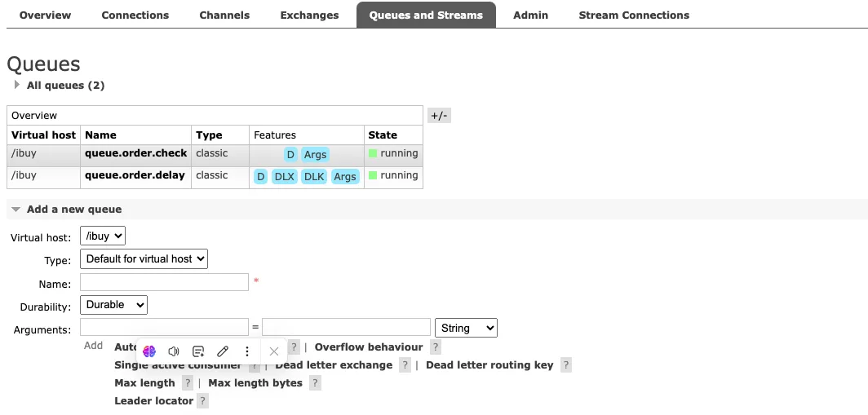Open the Durability dropdown
The width and height of the screenshot is (868, 415).
tap(113, 305)
